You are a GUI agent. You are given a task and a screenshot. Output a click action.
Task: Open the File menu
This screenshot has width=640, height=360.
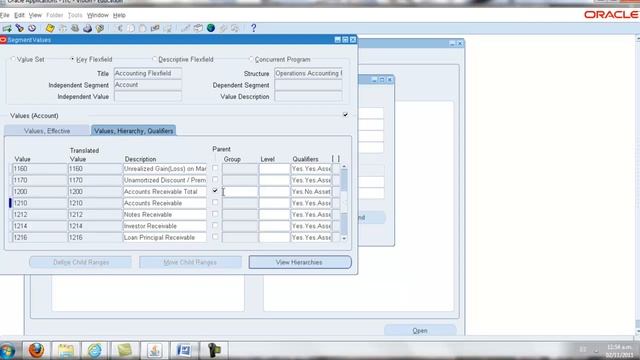pos(4,15)
